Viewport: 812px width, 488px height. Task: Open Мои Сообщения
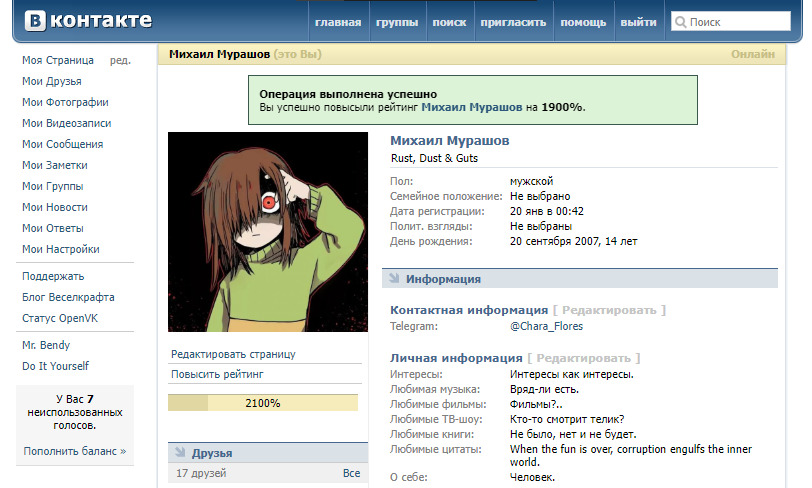point(63,144)
